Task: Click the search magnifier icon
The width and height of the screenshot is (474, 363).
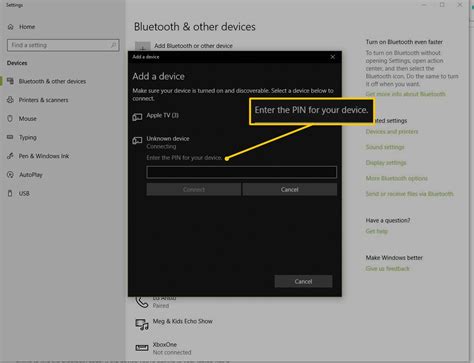Action: coord(113,45)
